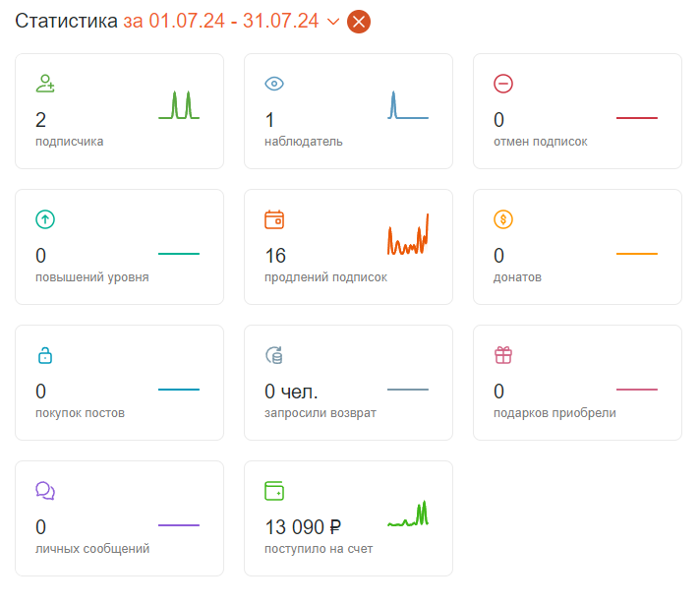Click the new subscribers person-plus icon
Image resolution: width=700 pixels, height=605 pixels.
[x=45, y=84]
